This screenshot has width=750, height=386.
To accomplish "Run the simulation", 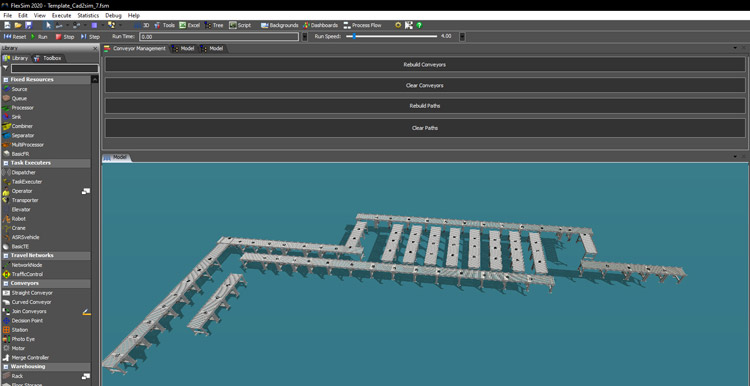I will coord(39,36).
